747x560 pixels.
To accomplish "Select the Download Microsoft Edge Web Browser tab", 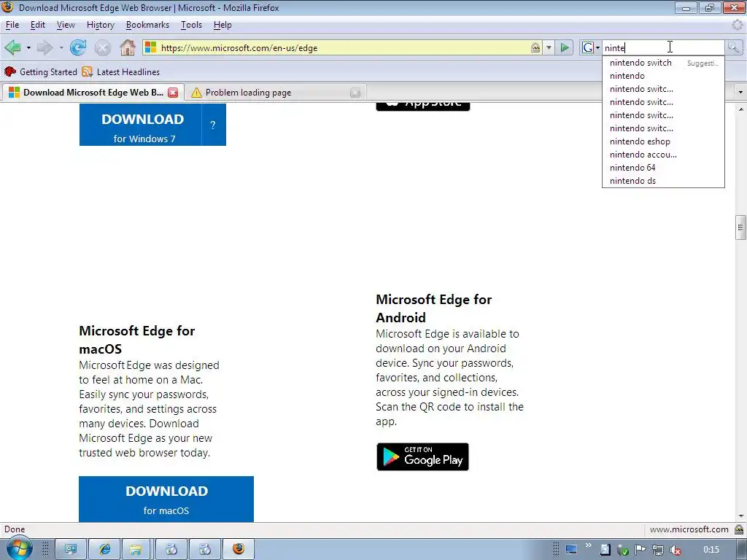I will click(x=93, y=93).
